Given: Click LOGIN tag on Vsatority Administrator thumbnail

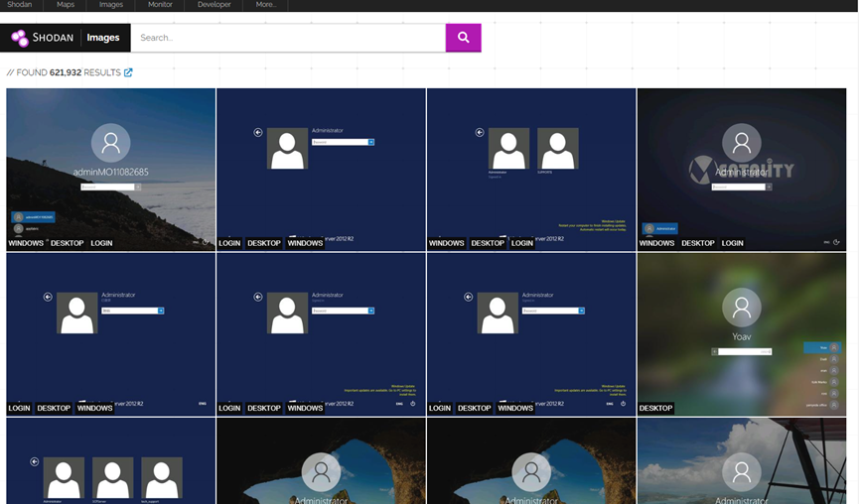Looking at the screenshot, I should point(733,243).
